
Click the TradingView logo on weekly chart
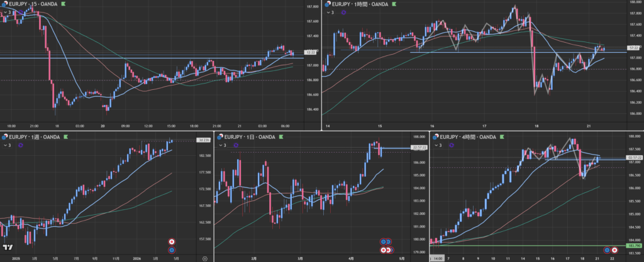click(8, 248)
